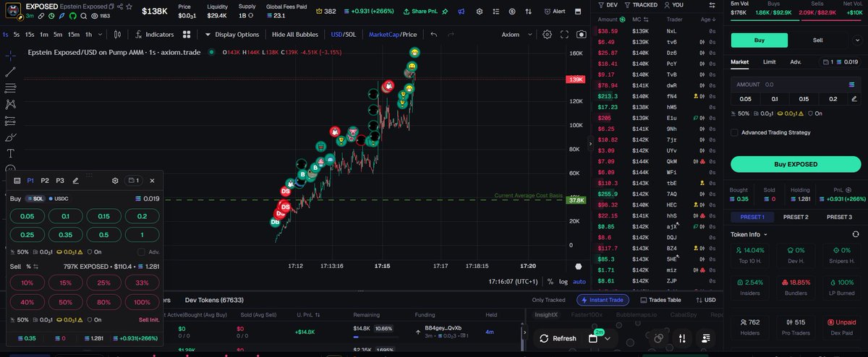Open the Indicators menu
This screenshot has width=868, height=357.
point(155,34)
